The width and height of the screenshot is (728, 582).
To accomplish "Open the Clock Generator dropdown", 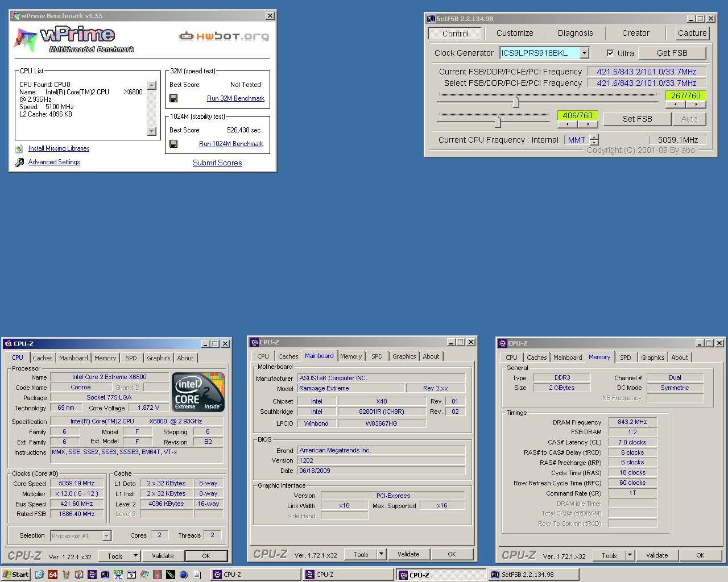I will pos(584,53).
